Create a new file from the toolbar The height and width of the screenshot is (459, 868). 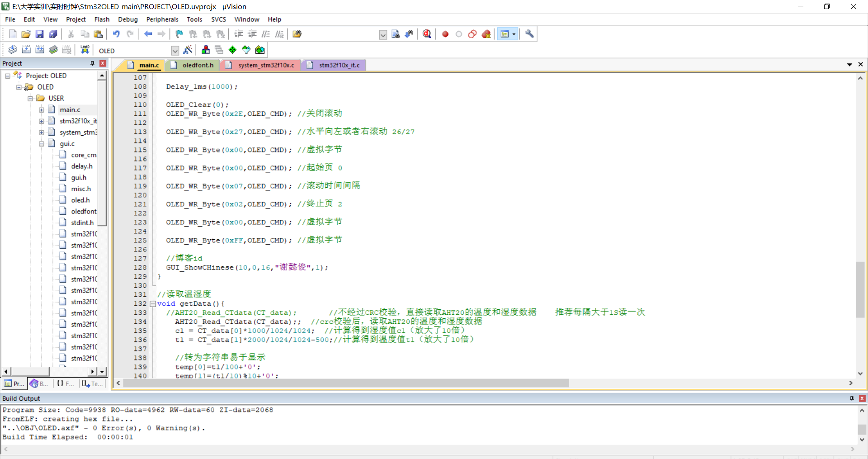(13, 34)
